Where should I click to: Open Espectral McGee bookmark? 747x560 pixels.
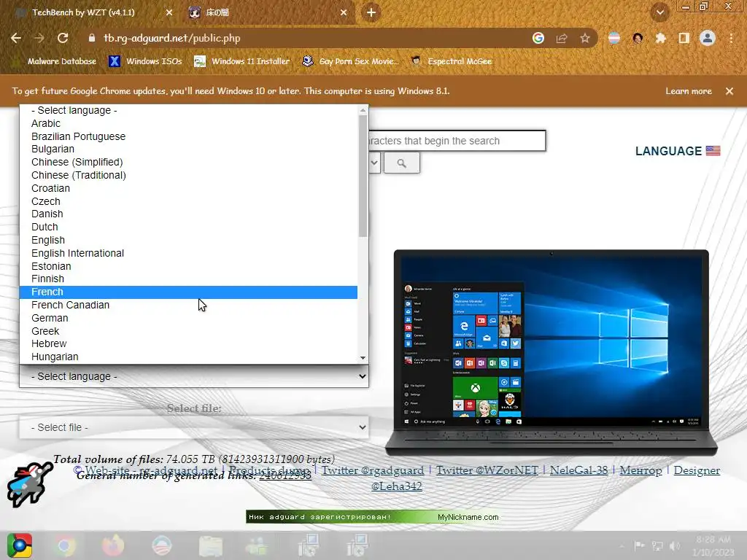(x=452, y=61)
